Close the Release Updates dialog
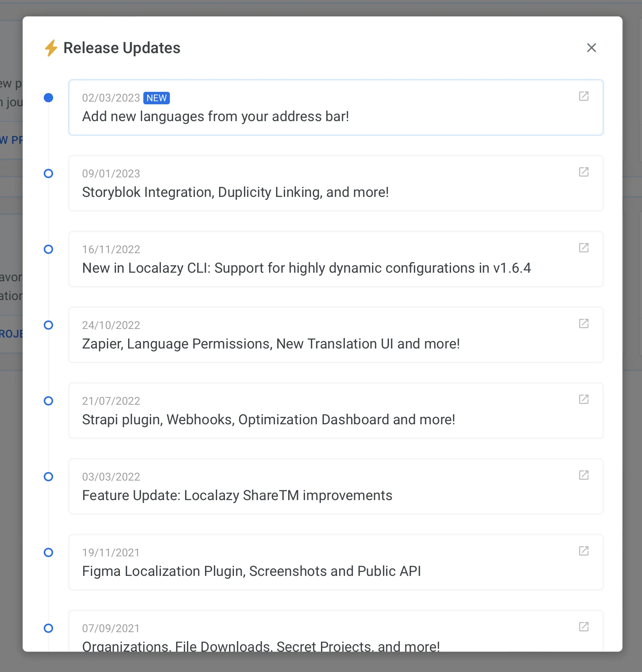642x672 pixels. pos(591,48)
